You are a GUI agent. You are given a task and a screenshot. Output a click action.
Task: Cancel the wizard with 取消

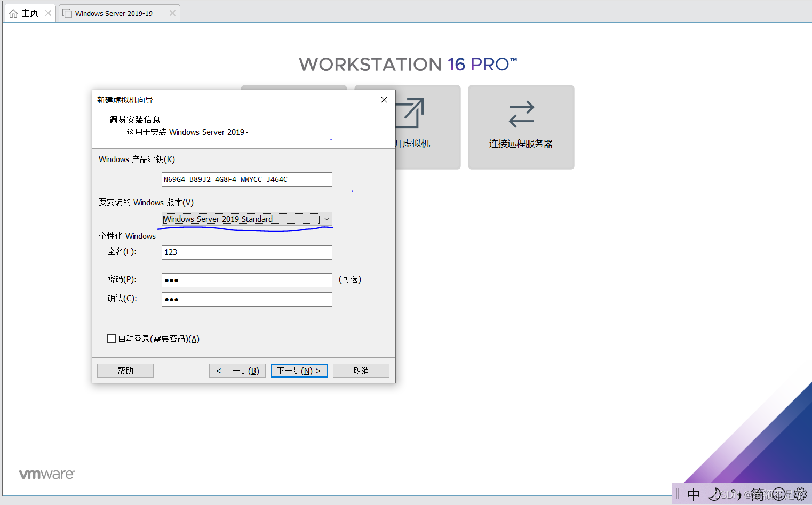coord(361,371)
